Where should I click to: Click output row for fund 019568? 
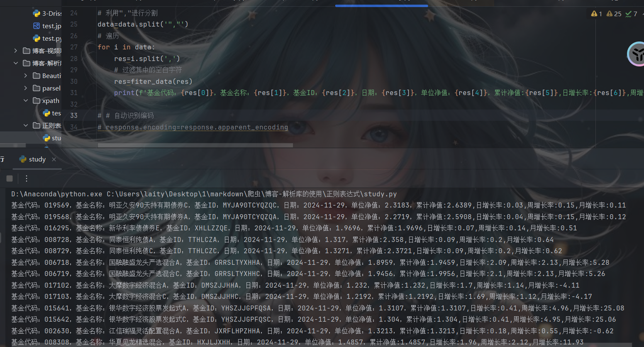pos(318,217)
